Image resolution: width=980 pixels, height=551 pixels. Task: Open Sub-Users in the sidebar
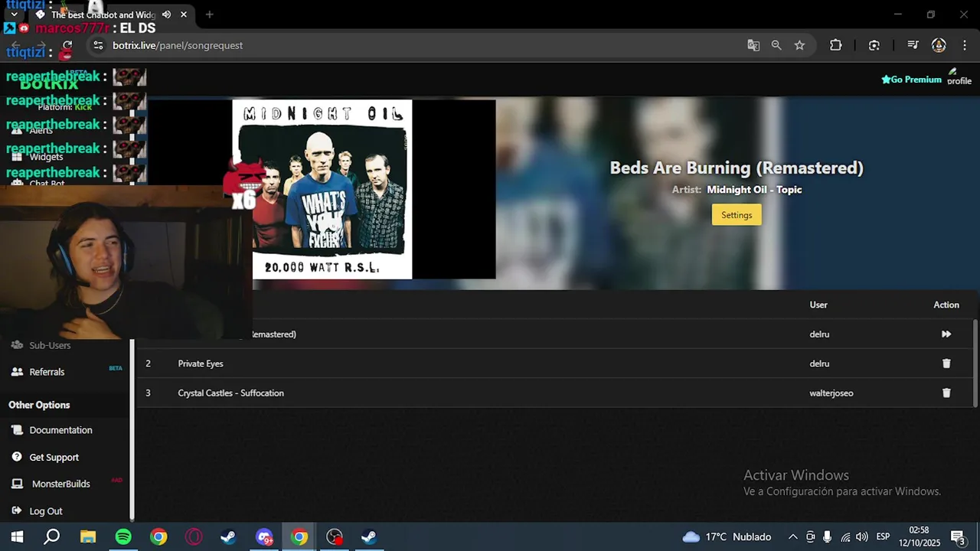50,345
